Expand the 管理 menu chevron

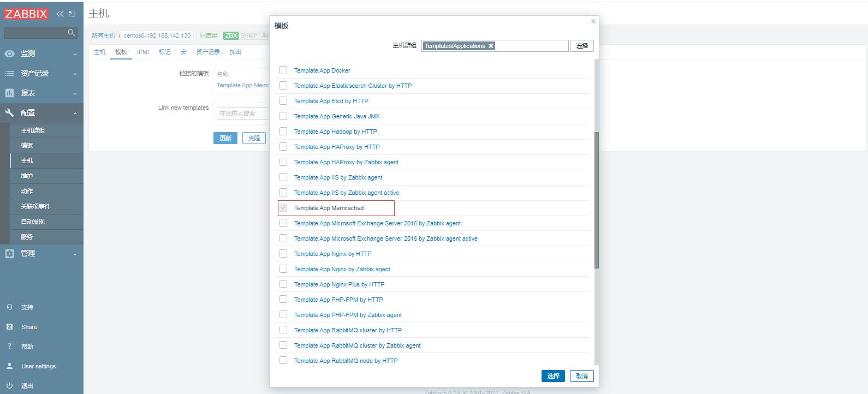point(75,254)
